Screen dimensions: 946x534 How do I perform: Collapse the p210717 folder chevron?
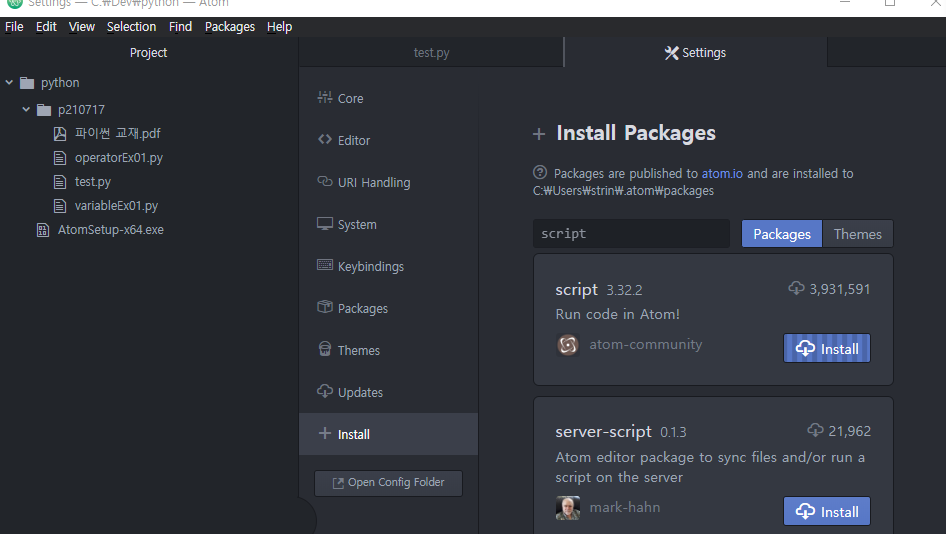(26, 109)
